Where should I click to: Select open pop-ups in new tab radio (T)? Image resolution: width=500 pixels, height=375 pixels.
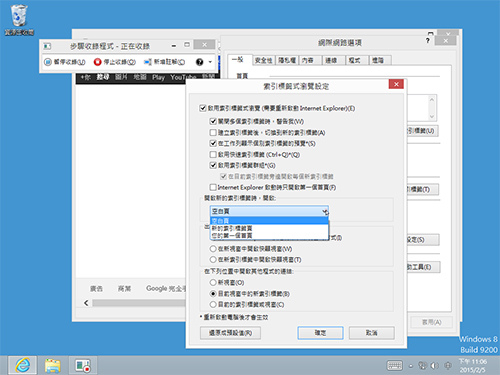coord(213,259)
